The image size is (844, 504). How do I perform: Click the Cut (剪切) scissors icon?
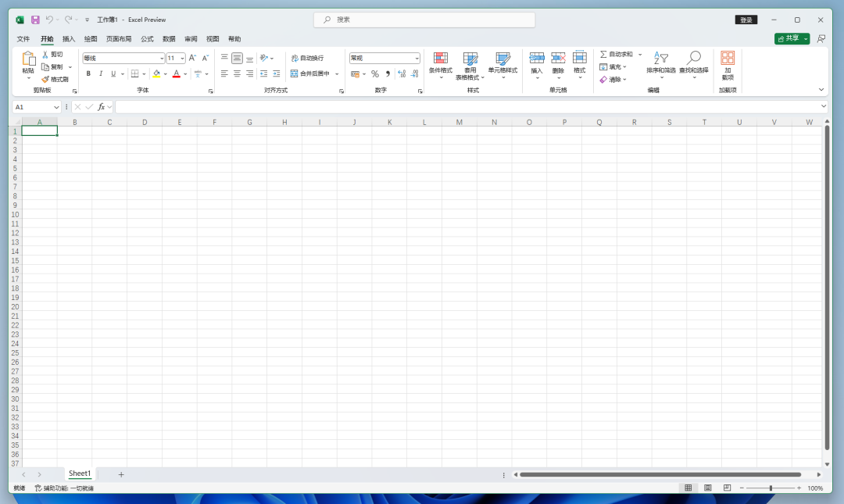pyautogui.click(x=45, y=55)
